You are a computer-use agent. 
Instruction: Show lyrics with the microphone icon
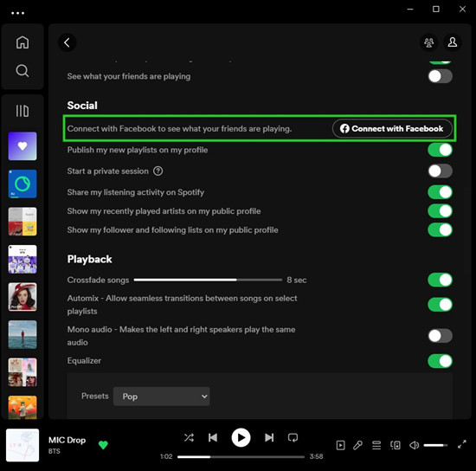click(x=358, y=445)
